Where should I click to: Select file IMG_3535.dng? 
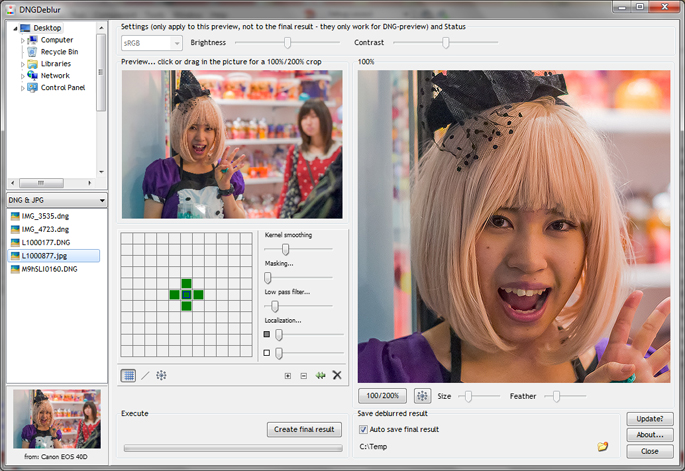(45, 216)
